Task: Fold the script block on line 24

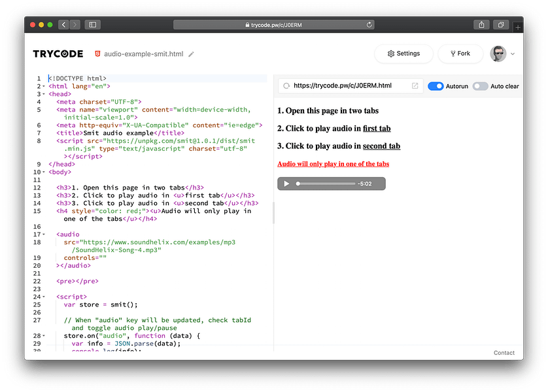Action: click(44, 297)
